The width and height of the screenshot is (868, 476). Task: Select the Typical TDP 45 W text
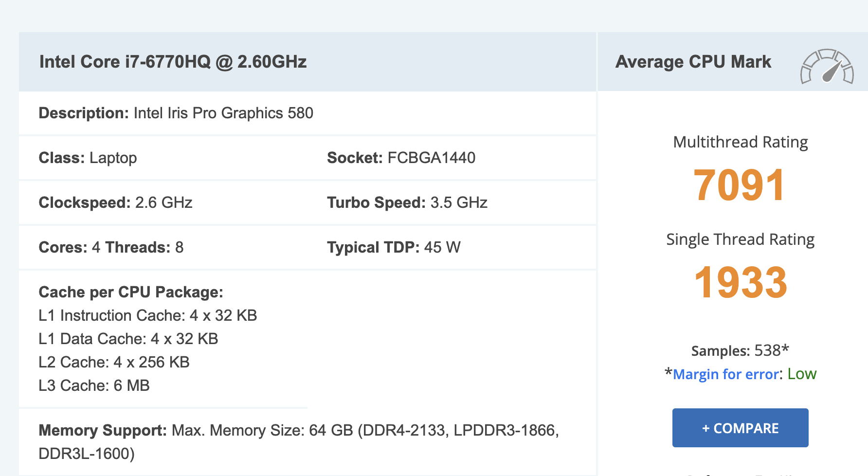(393, 247)
